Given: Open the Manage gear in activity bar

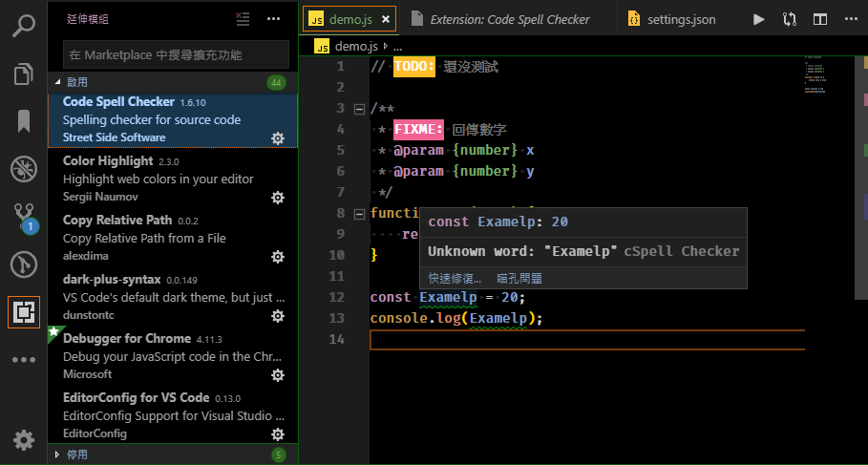Looking at the screenshot, I should pos(24,440).
